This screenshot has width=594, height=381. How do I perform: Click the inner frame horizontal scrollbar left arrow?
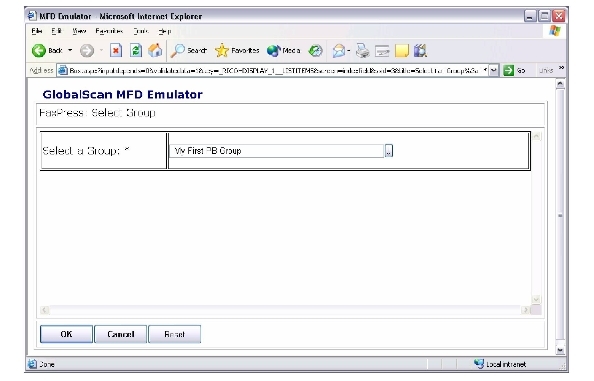pyautogui.click(x=44, y=310)
